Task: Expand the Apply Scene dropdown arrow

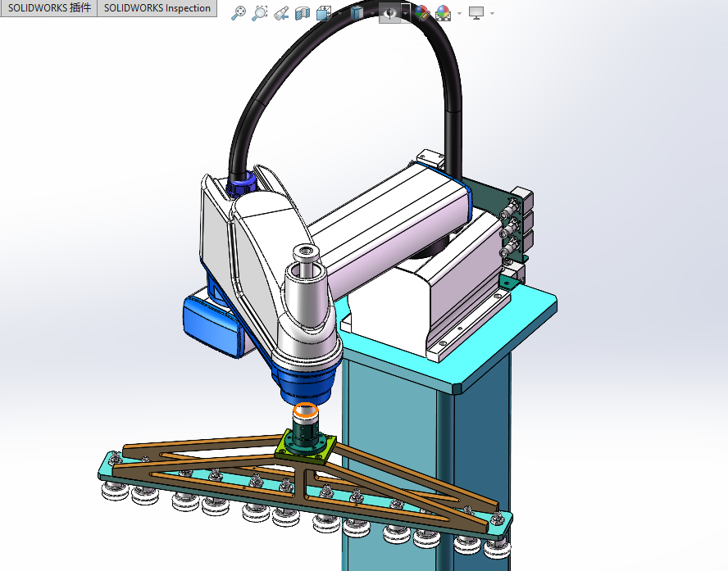Action: (459, 13)
